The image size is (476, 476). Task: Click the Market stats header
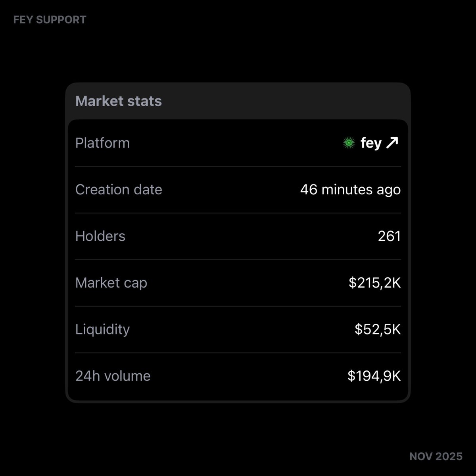click(119, 101)
